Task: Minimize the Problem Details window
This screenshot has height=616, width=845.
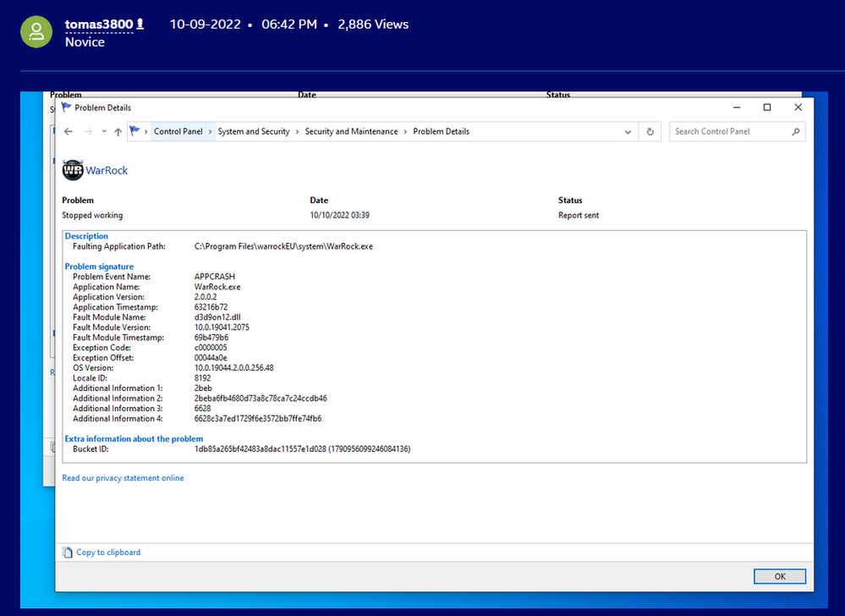Action: click(x=737, y=107)
